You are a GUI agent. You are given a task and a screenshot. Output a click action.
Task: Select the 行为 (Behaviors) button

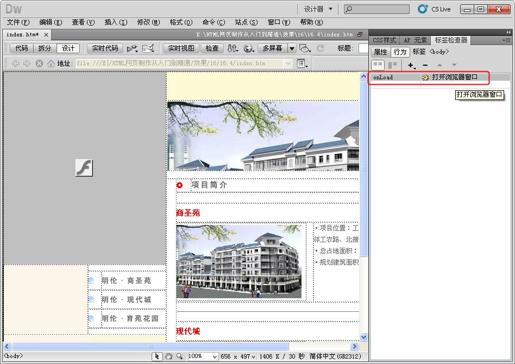[400, 52]
